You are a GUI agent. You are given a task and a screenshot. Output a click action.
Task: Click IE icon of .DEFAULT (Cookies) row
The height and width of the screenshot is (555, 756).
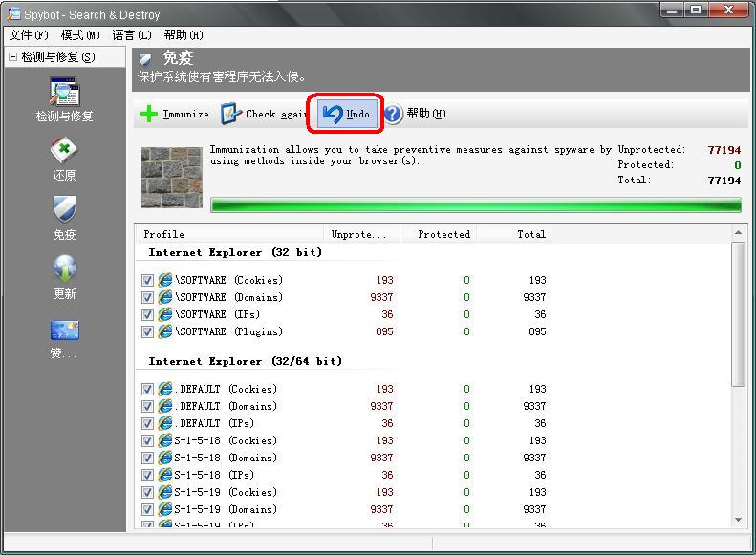(165, 389)
